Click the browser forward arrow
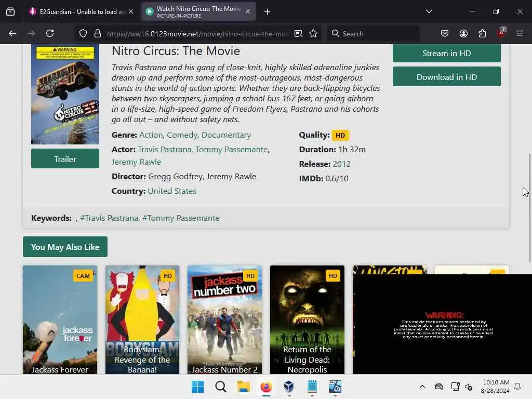532x399 pixels. point(31,33)
